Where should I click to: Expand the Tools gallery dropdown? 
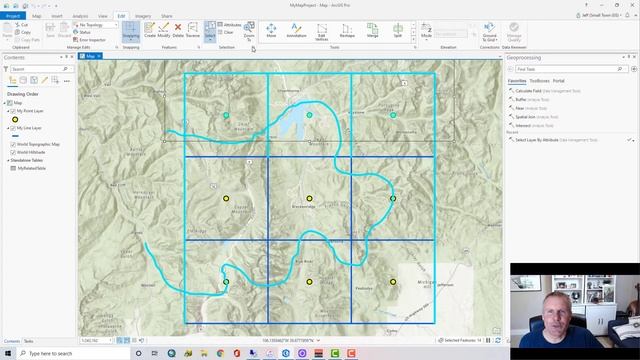(413, 40)
